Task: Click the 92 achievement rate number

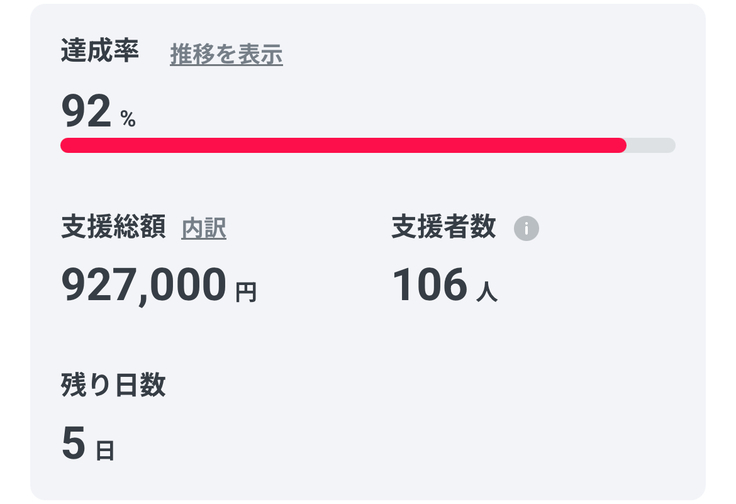Action: [x=85, y=111]
